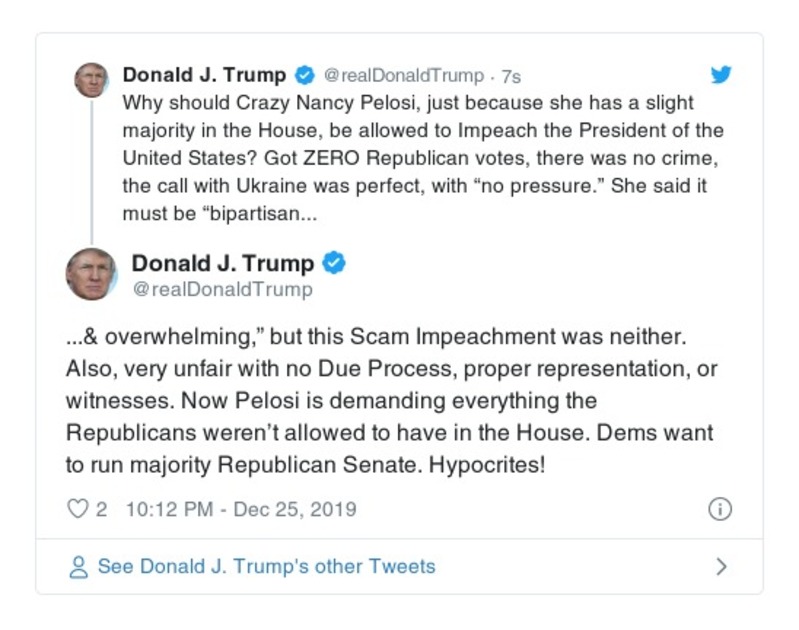Viewport: 799px width, 630px height.
Task: Click the Twitter bird logo
Action: [x=720, y=75]
